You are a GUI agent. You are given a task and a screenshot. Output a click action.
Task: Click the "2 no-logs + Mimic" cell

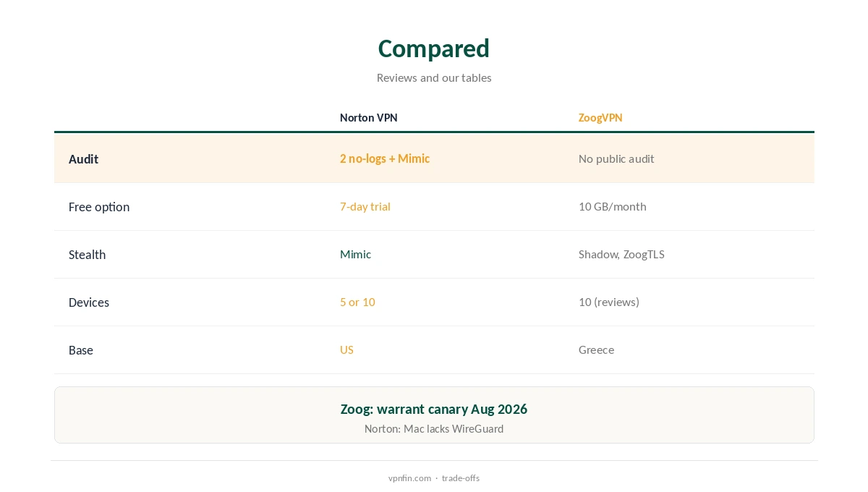(385, 158)
